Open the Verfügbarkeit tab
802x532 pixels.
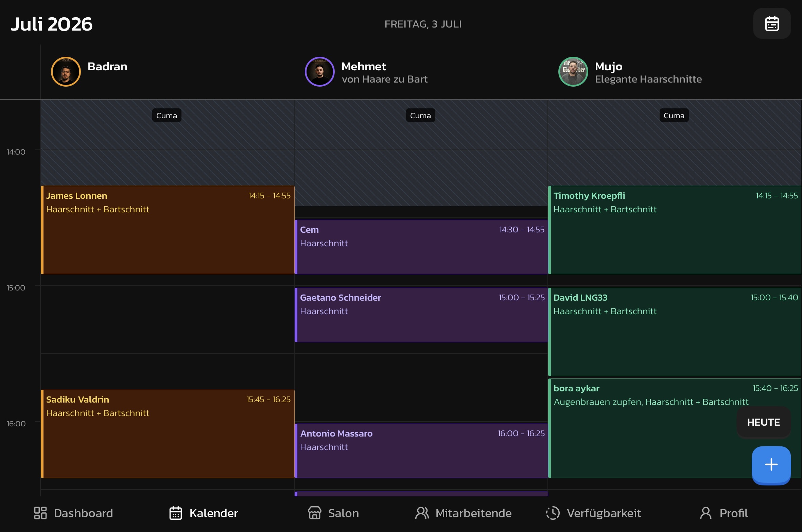(593, 513)
